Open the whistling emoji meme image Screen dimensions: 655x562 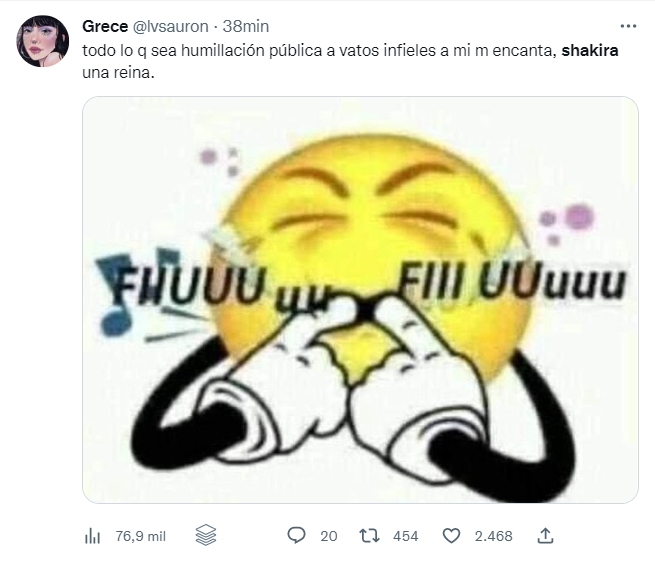coord(360,300)
